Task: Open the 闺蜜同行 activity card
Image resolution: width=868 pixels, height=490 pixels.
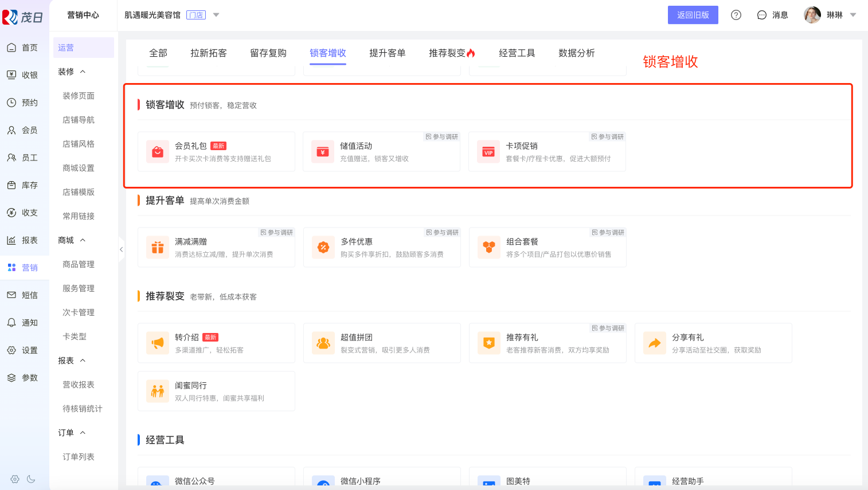Action: 216,391
